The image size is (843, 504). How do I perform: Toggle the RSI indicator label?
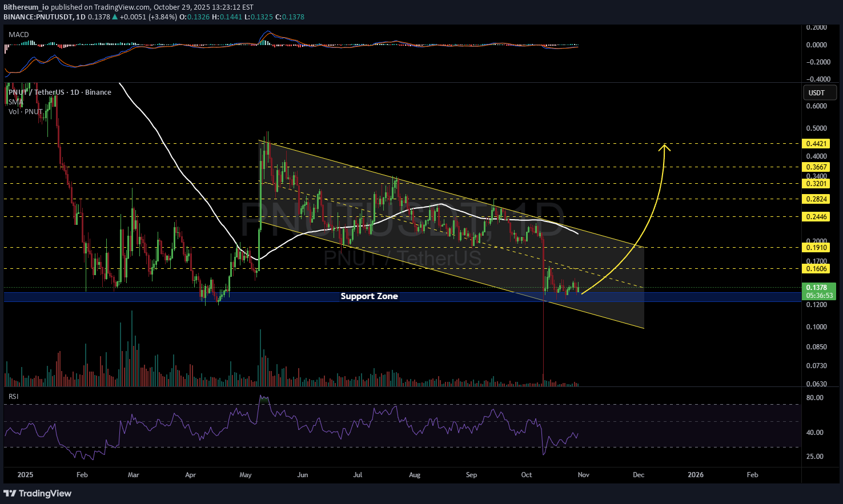(13, 396)
